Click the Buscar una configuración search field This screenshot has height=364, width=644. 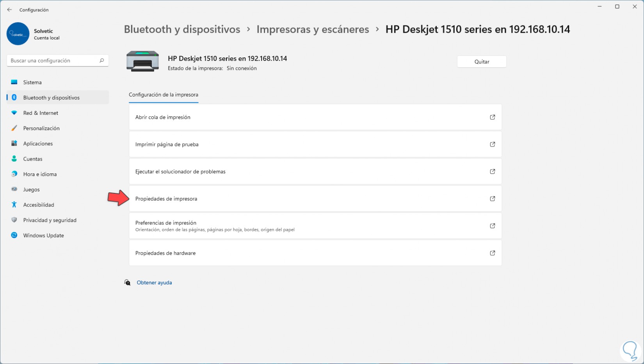coord(53,61)
